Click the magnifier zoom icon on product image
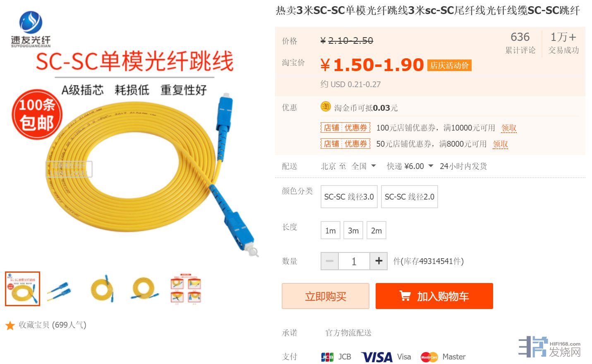 pos(253,252)
